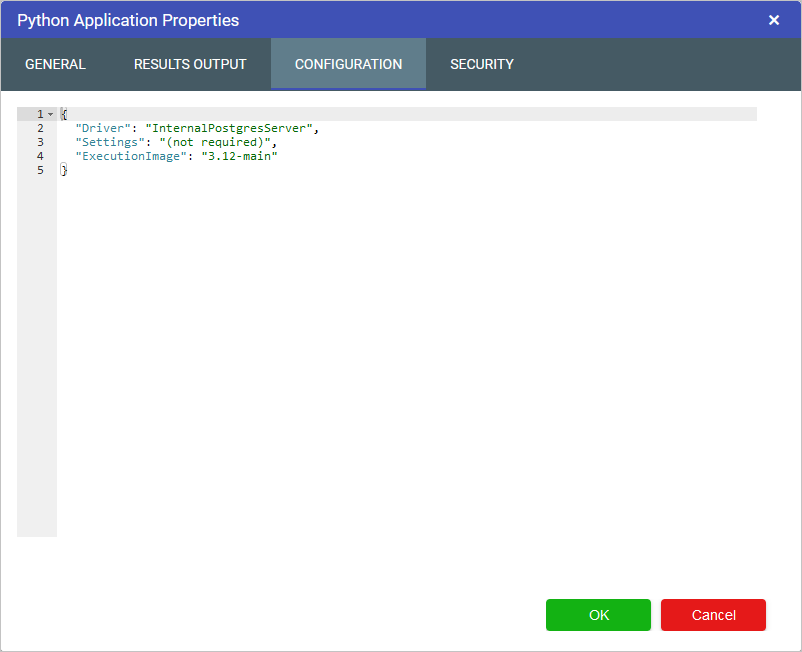Switch to the General tab
The height and width of the screenshot is (652, 802).
point(56,64)
